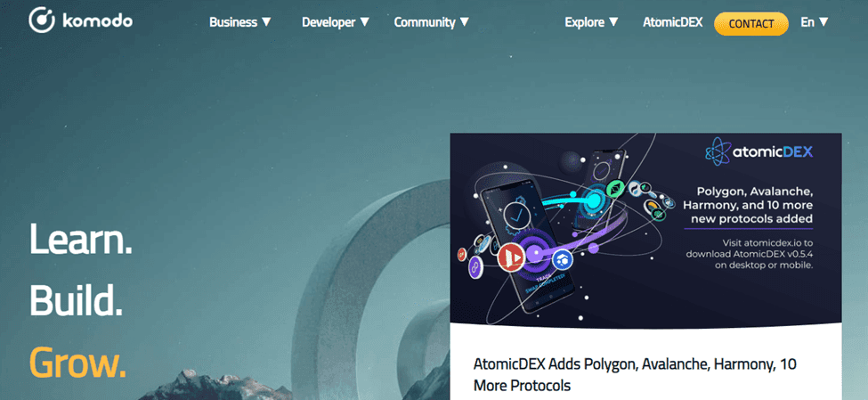
Task: Open the Business menu
Action: [x=240, y=22]
